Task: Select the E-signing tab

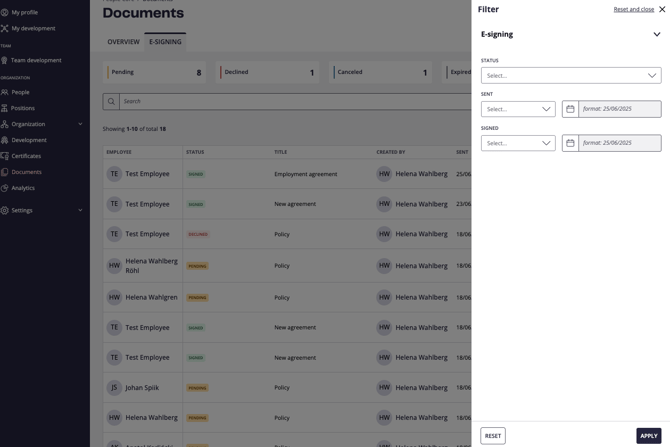Action: [x=165, y=42]
